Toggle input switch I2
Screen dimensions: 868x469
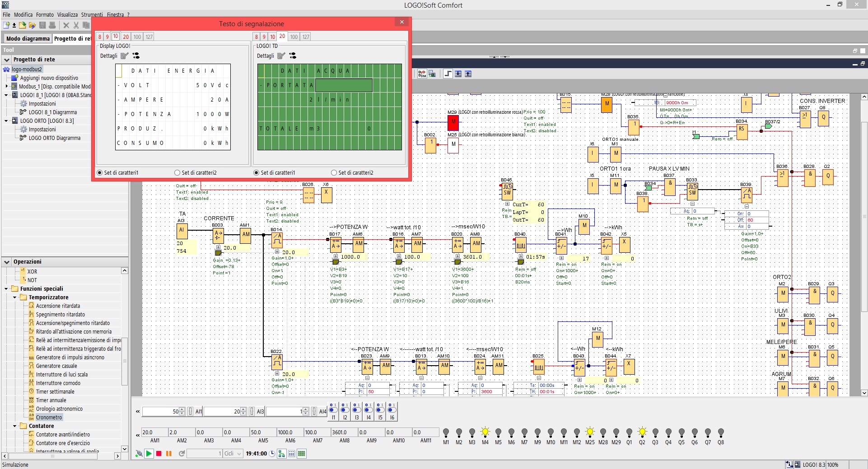(x=345, y=410)
